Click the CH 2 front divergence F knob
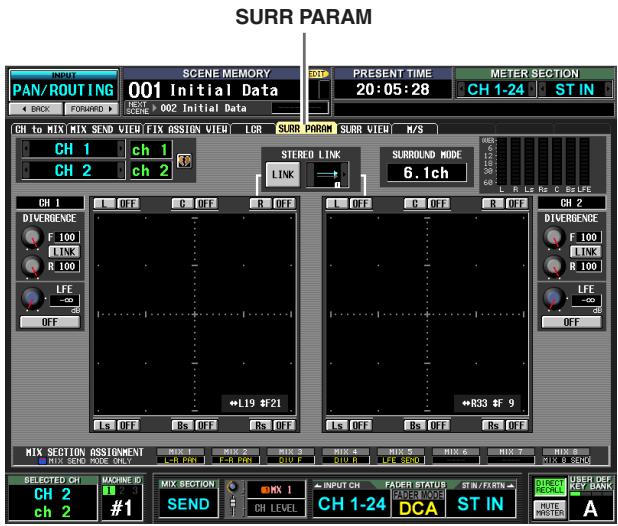 (554, 237)
